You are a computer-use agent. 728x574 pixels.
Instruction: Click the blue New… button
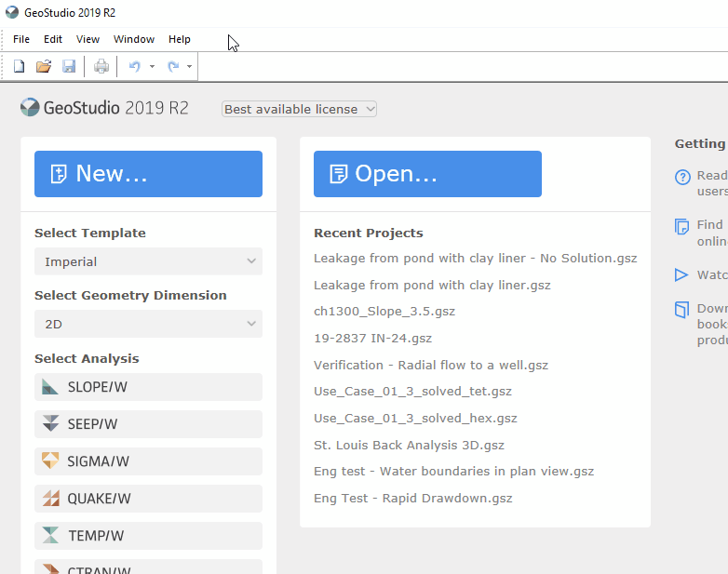[148, 174]
